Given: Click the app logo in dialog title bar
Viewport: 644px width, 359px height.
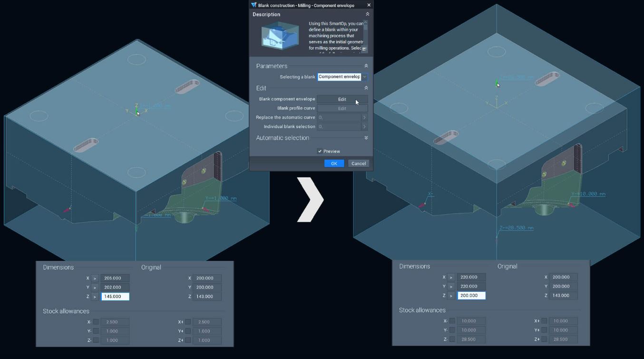Looking at the screenshot, I should [254, 5].
